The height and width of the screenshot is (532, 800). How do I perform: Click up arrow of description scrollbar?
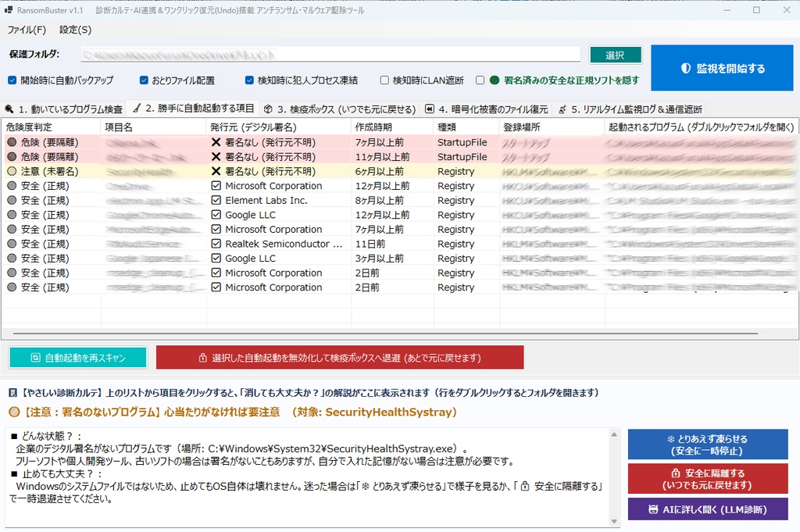(x=614, y=434)
